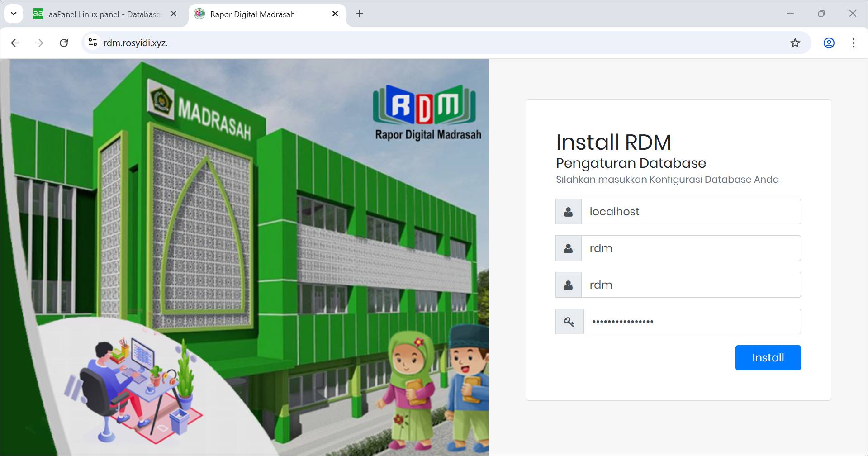
Task: Open a new browser tab
Action: click(x=360, y=14)
